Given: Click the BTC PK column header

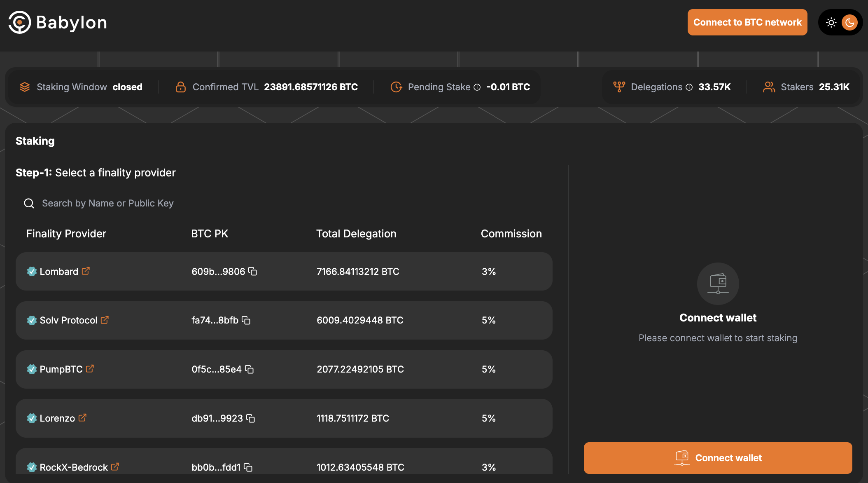Looking at the screenshot, I should [x=210, y=234].
